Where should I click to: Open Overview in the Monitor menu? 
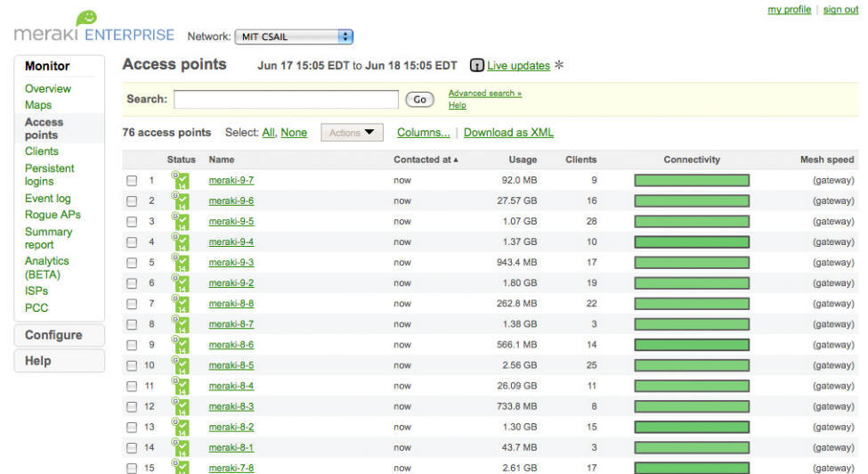(x=47, y=88)
